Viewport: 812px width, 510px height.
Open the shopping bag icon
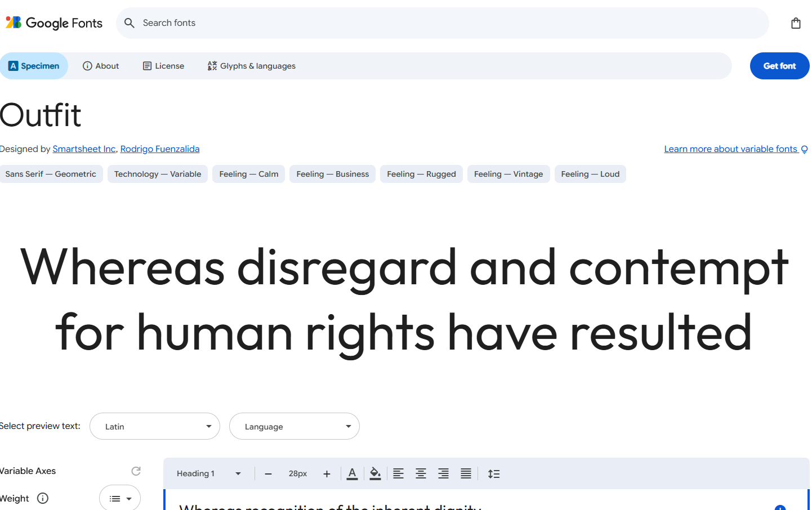(x=796, y=23)
